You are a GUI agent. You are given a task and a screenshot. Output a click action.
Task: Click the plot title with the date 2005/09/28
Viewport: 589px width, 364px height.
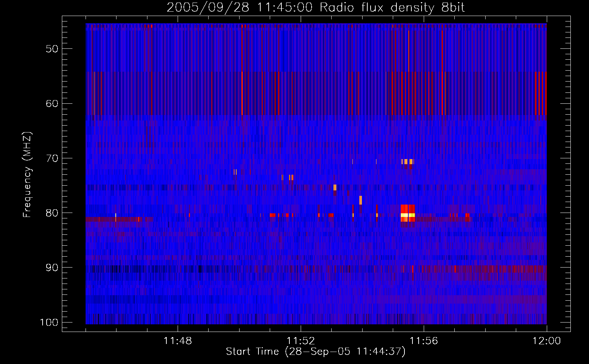[316, 7]
